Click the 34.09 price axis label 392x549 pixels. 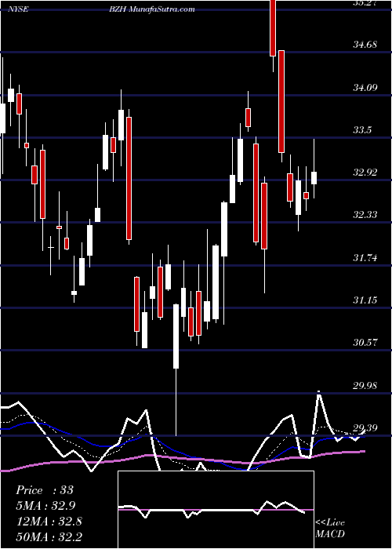pyautogui.click(x=365, y=88)
